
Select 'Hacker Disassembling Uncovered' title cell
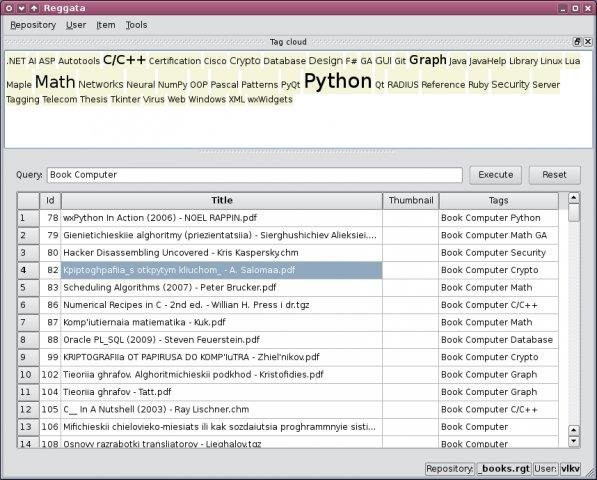[x=222, y=253]
